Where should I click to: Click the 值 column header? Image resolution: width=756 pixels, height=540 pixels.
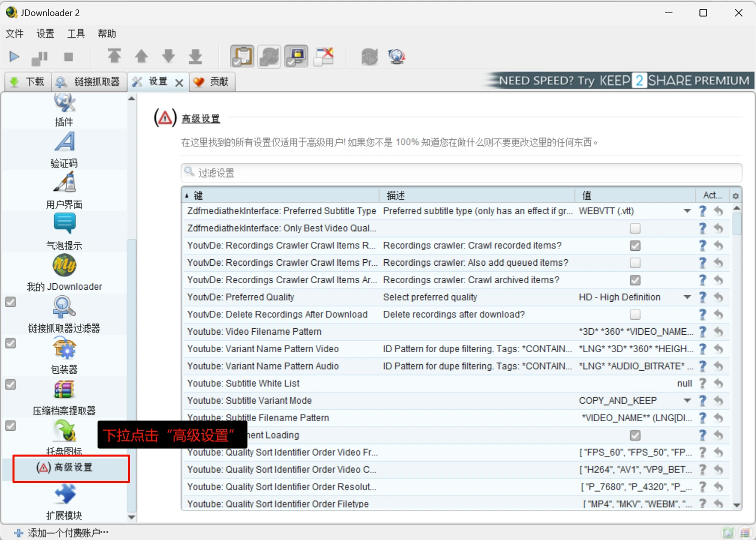635,195
